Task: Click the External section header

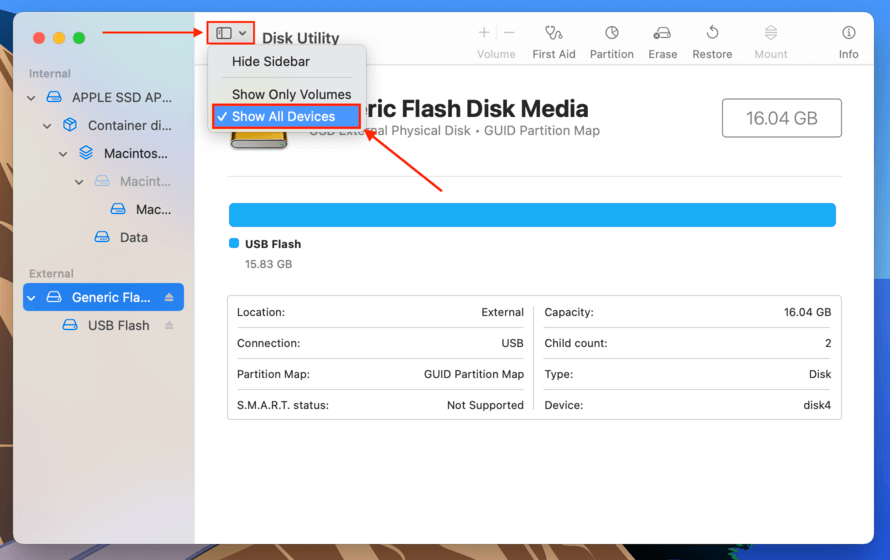Action: pyautogui.click(x=51, y=273)
